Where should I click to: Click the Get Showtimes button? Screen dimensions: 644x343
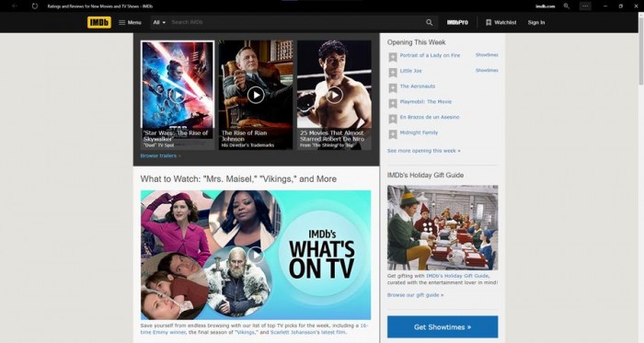443,327
